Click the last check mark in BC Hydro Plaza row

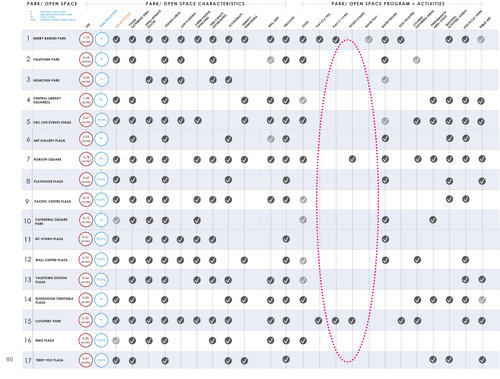(385, 239)
